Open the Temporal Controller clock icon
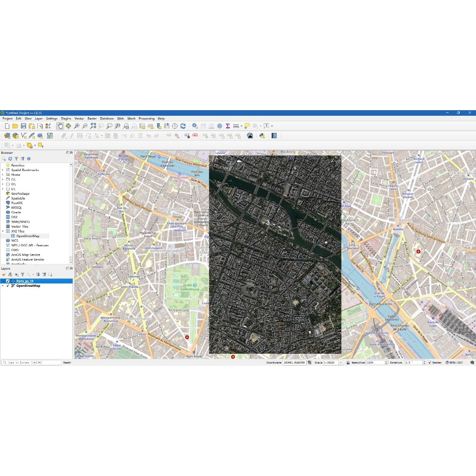The height and width of the screenshot is (476, 476). [x=175, y=126]
